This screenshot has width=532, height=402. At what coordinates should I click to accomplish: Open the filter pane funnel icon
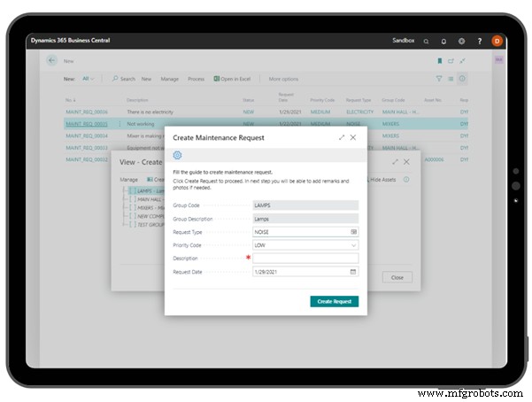439,79
